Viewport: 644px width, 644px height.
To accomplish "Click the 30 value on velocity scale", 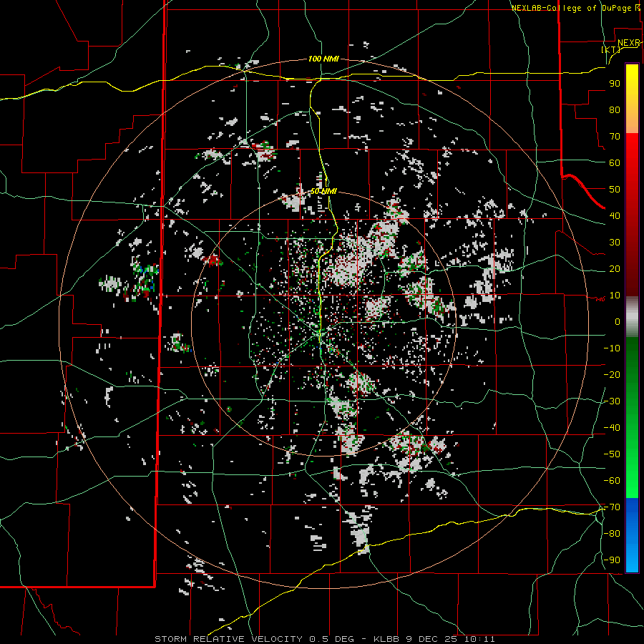I will pos(615,243).
